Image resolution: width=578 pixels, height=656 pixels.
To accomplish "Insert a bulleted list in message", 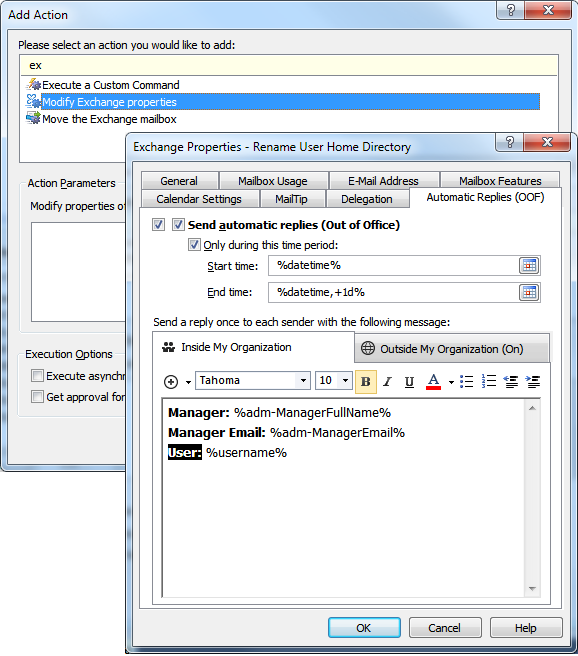I will 466,382.
